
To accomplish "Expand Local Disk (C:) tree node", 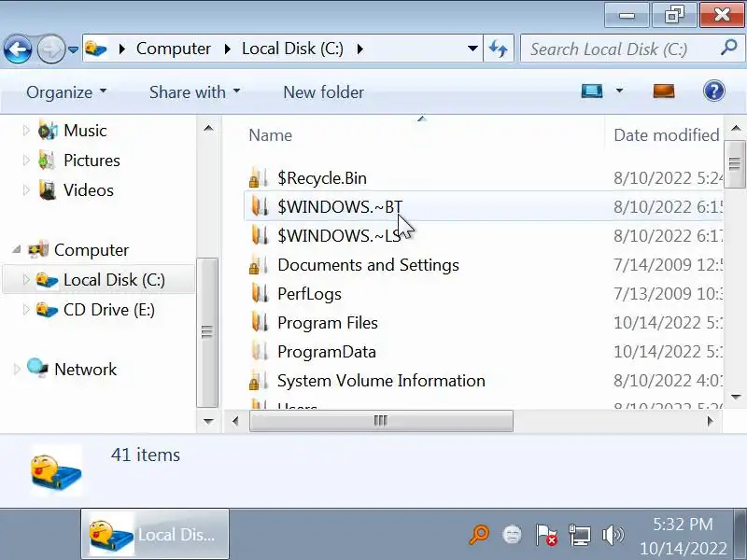I will coord(26,280).
